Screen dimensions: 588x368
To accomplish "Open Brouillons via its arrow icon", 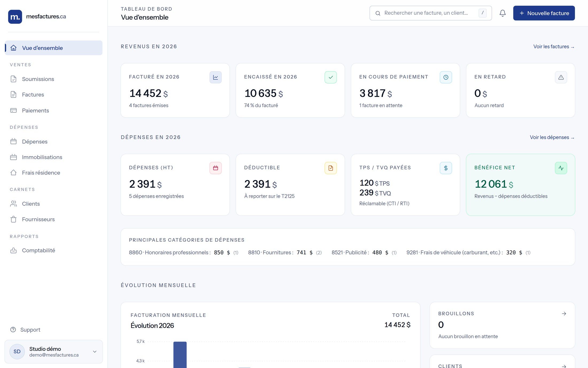I will (564, 313).
